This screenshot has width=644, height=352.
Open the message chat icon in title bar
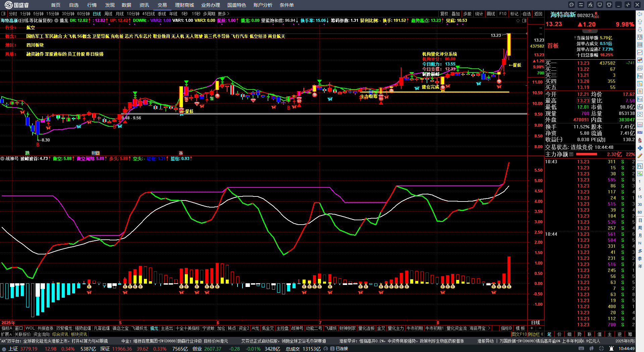tap(572, 5)
